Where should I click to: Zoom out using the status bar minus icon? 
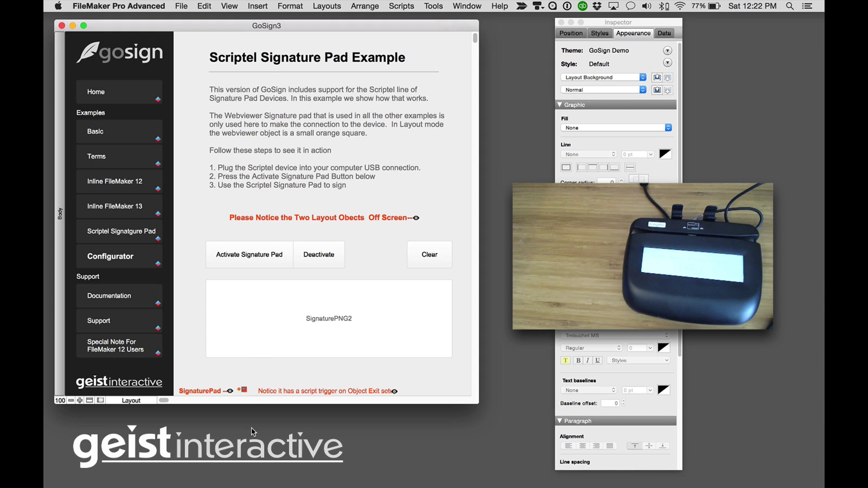point(71,400)
